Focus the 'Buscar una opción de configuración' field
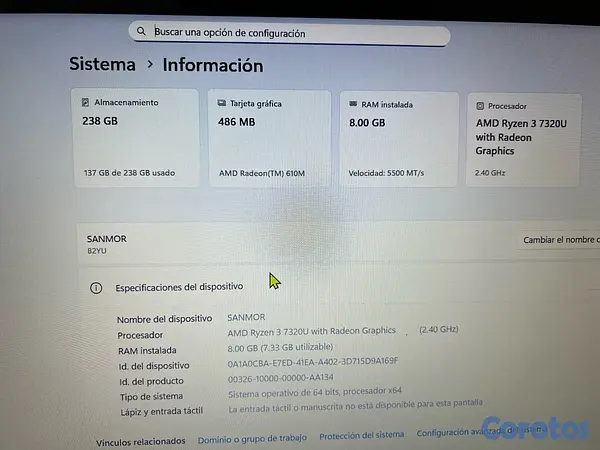 point(289,34)
